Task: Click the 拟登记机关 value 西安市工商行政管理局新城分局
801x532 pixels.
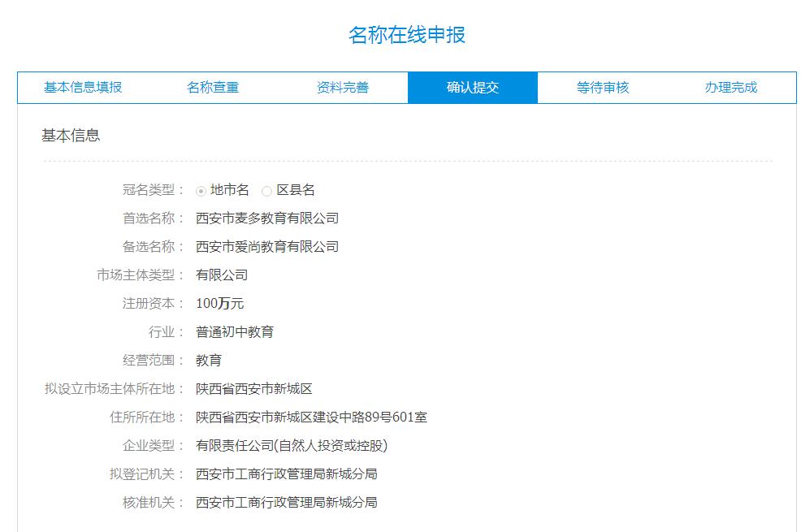Action: click(287, 474)
